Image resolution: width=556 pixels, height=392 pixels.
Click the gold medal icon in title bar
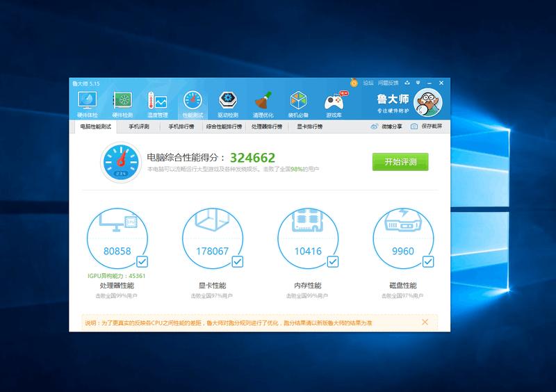[354, 83]
